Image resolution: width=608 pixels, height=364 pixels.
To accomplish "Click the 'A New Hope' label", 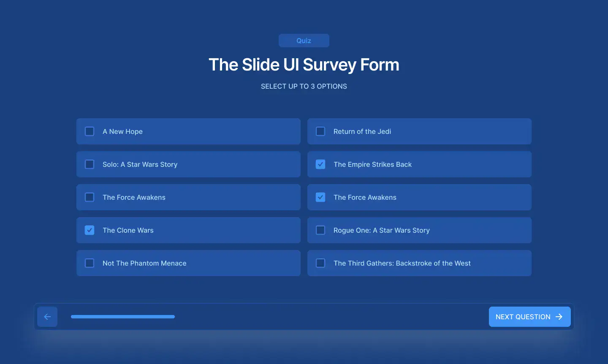I will 122,131.
